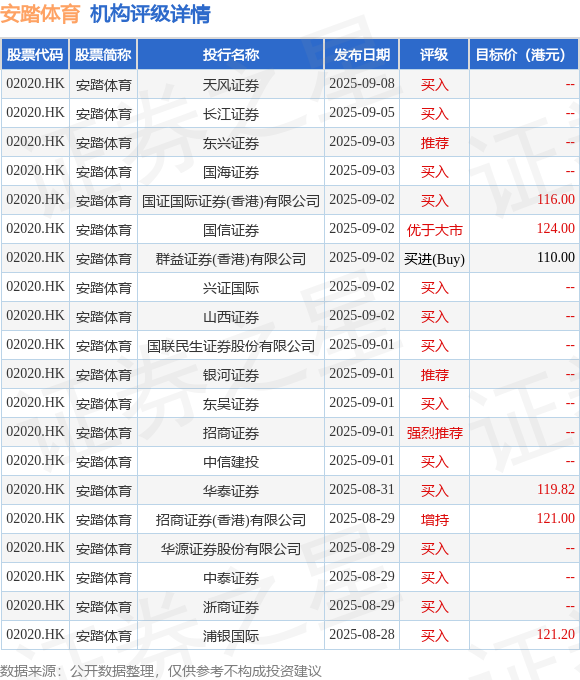This screenshot has height=680, width=580.
Task: Click the 安踏体育 title text
Action: pos(40,14)
